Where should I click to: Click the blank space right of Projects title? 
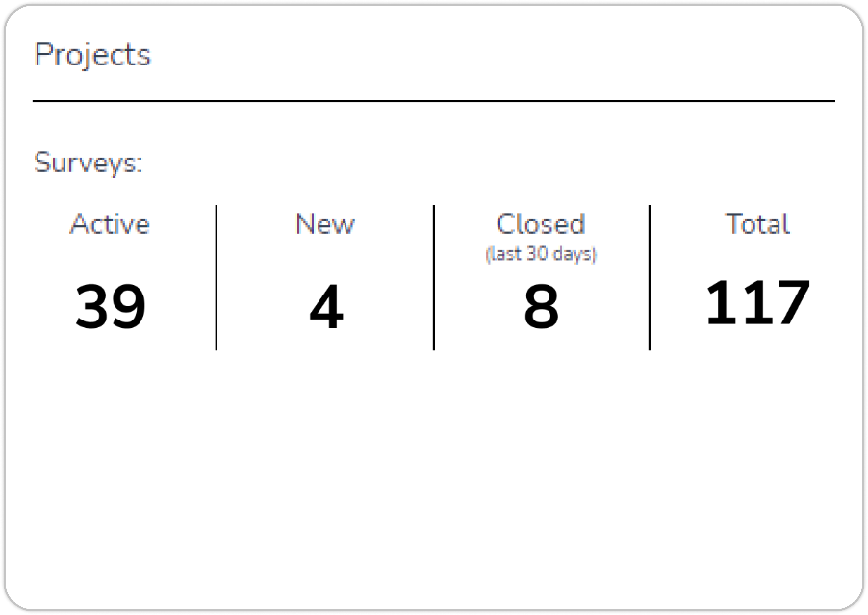[x=492, y=55]
